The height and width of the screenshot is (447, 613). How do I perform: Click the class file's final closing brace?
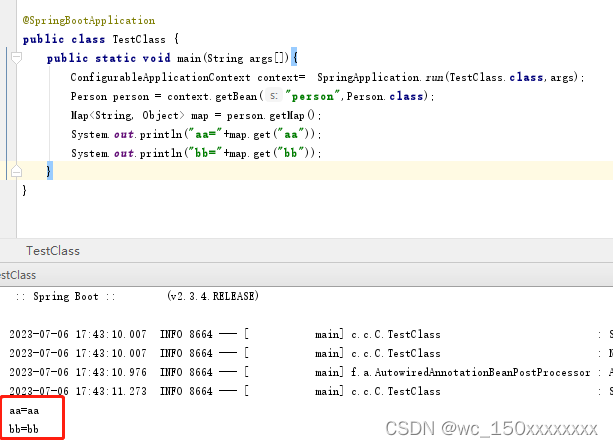coord(25,190)
